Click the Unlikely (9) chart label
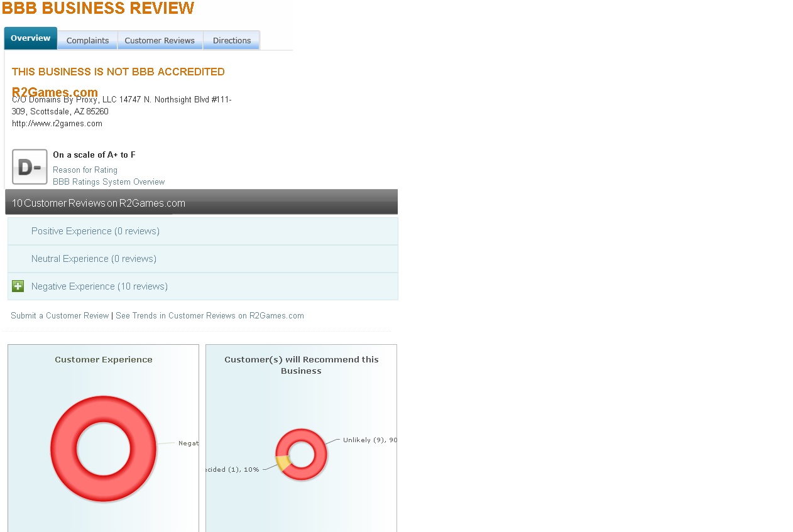 click(368, 440)
